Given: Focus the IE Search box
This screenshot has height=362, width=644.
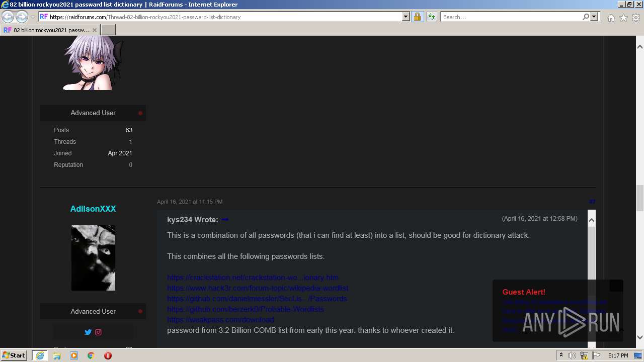Looking at the screenshot, I should coord(511,17).
